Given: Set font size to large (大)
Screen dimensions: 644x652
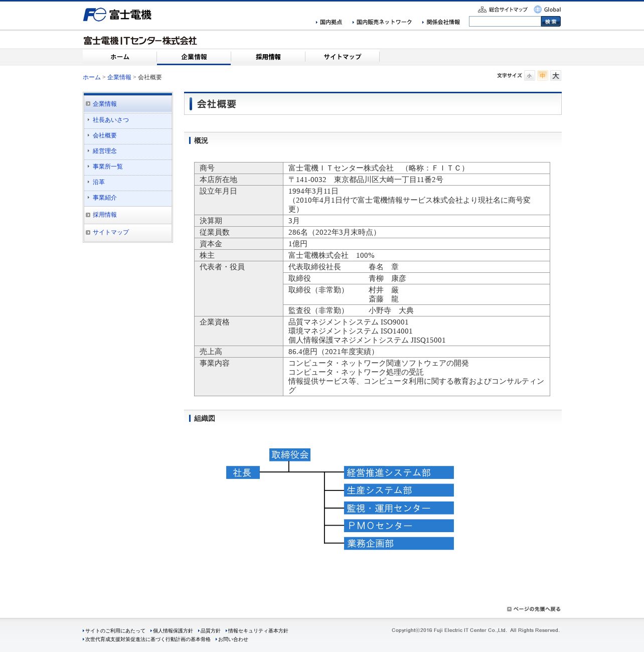Looking at the screenshot, I should (x=555, y=76).
